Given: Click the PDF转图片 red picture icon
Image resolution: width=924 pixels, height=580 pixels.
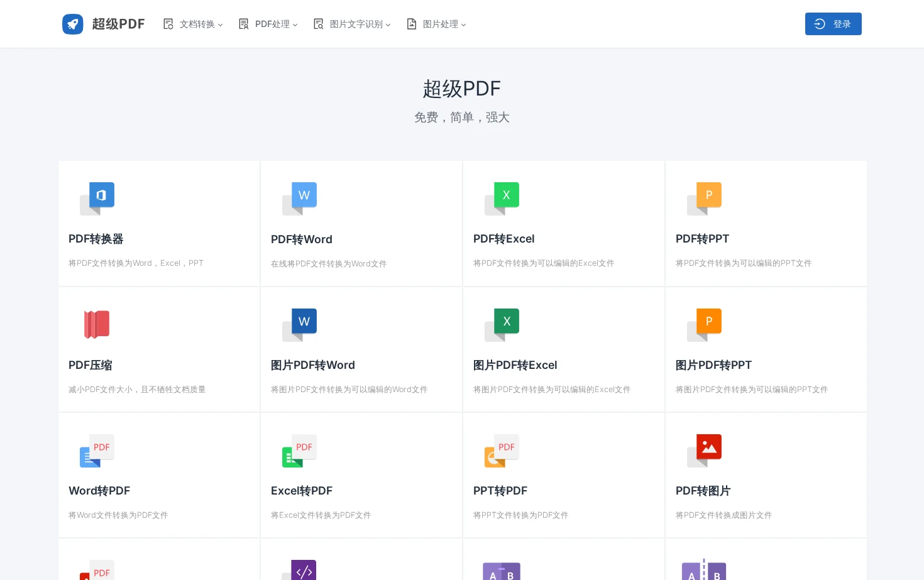Looking at the screenshot, I should [704, 451].
